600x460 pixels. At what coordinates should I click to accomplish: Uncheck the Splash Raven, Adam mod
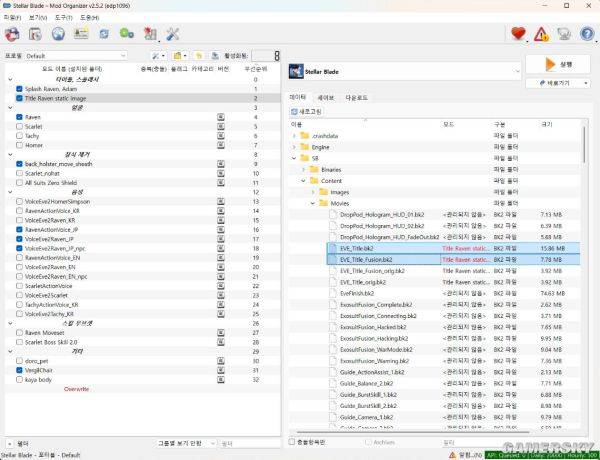pos(20,89)
